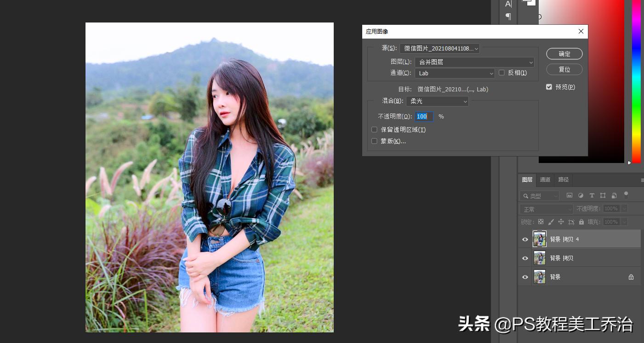Viewport: 644px width, 343px height.
Task: Select the smart object filter icon
Action: [614, 196]
